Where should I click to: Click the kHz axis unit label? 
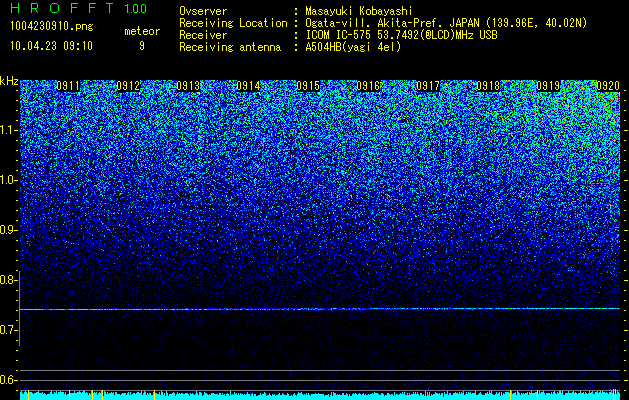coord(9,81)
